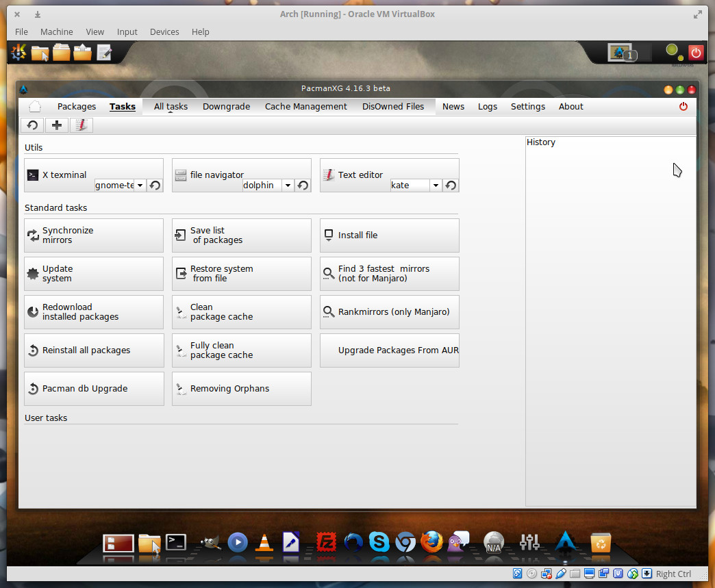
Task: Click Save list of packages
Action: (x=241, y=235)
